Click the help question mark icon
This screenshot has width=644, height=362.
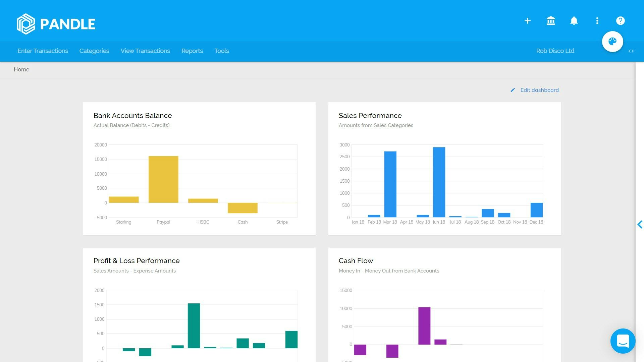[620, 21]
